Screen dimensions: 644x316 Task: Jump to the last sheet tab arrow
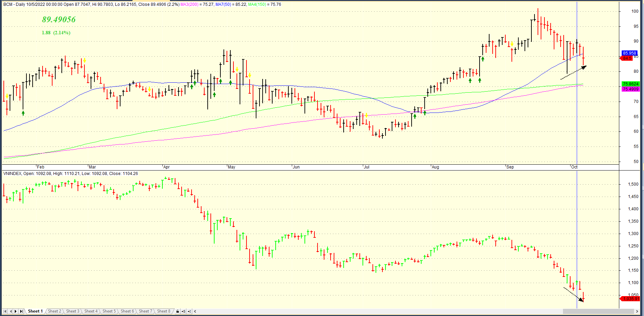point(21,311)
